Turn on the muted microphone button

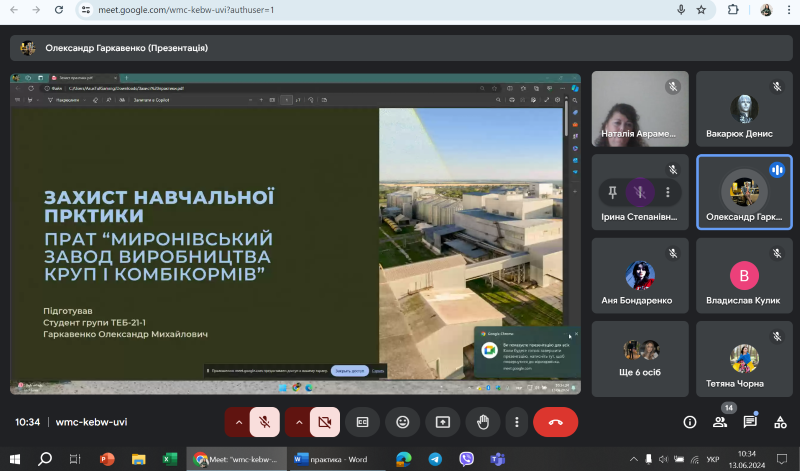[x=264, y=422]
